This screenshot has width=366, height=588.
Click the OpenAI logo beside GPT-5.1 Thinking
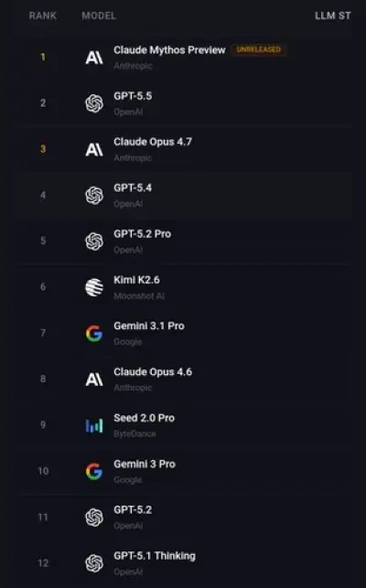pyautogui.click(x=94, y=563)
